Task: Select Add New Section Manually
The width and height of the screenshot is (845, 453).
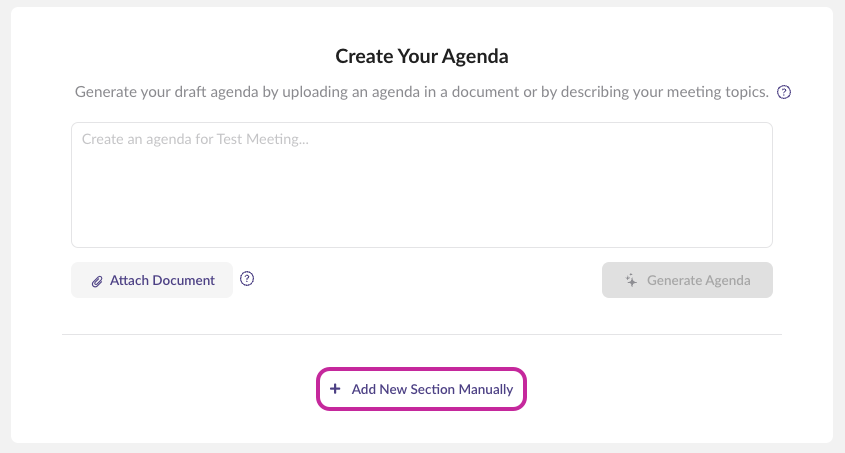Action: tap(421, 389)
